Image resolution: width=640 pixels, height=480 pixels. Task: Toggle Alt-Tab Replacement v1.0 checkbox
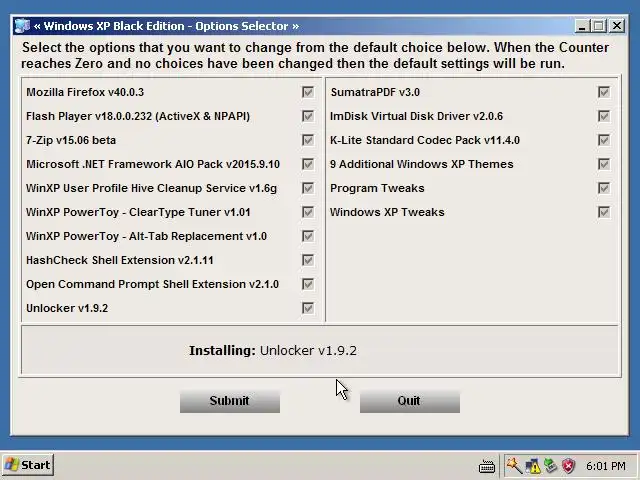click(x=308, y=236)
